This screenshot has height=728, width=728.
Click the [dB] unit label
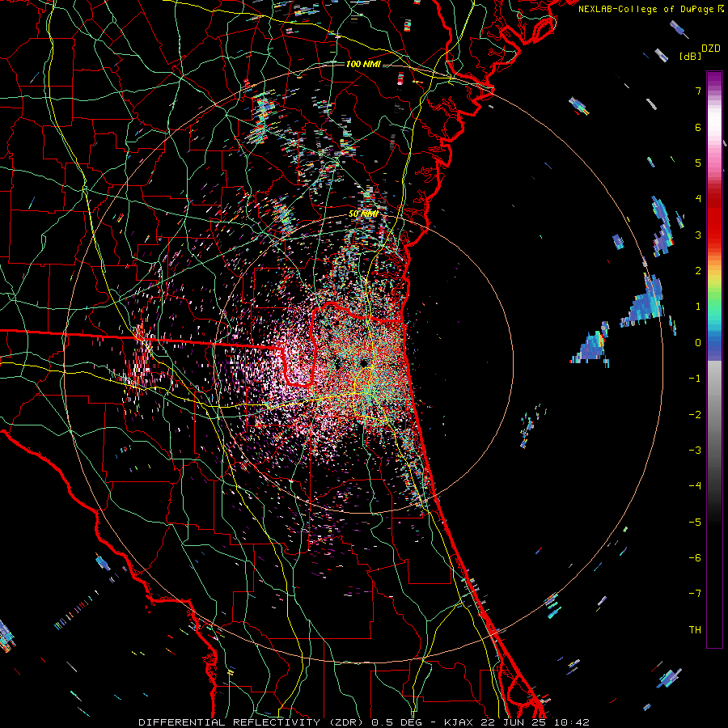click(x=690, y=57)
